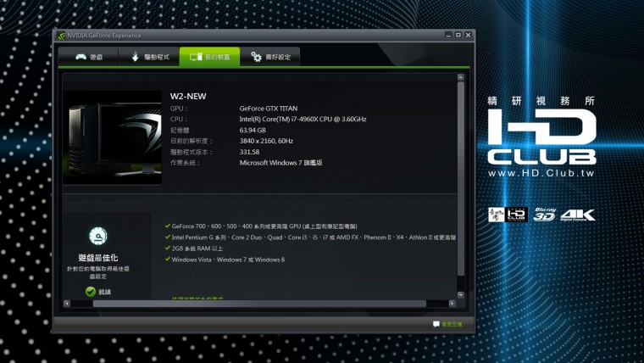Open the 驅動程式 (Drivers) tab
The width and height of the screenshot is (644, 363).
[149, 57]
